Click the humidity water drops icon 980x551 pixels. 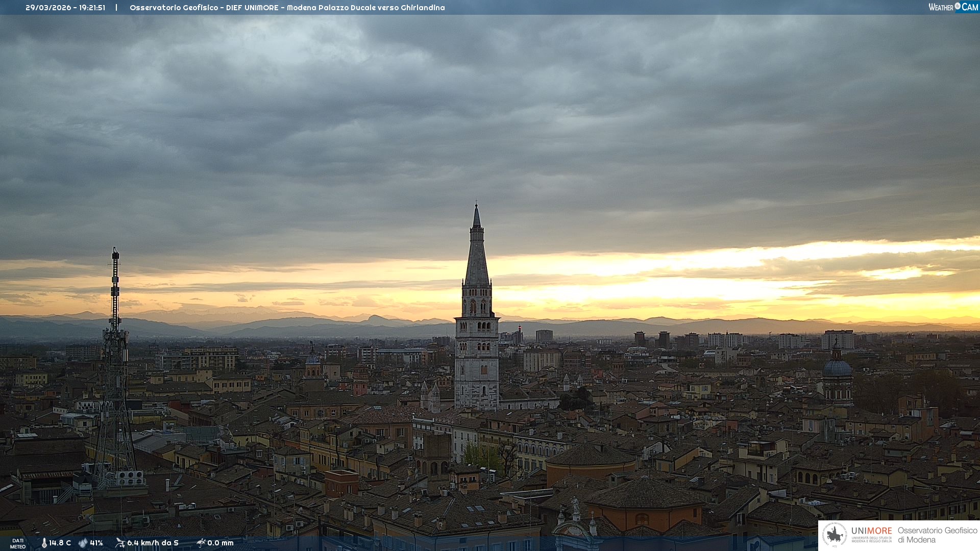point(83,543)
